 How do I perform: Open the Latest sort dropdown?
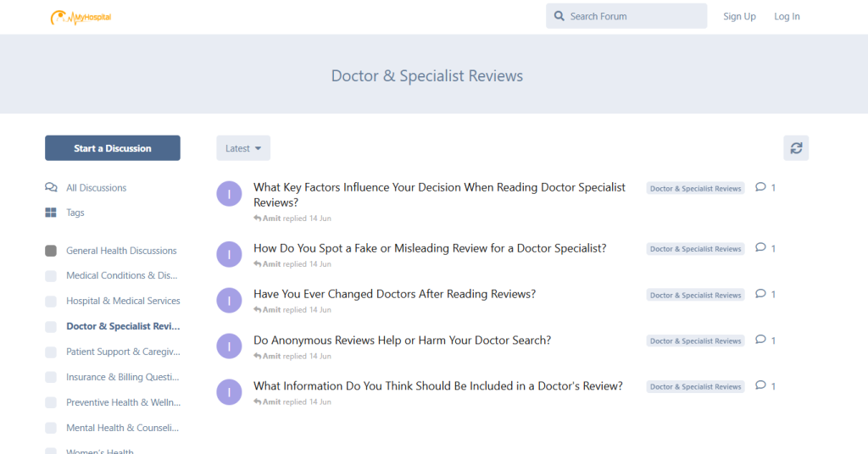242,148
